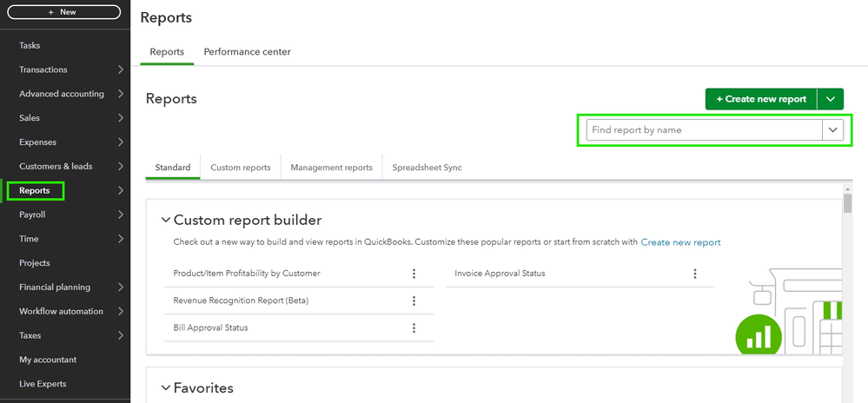868x403 pixels.
Task: Open Sales in the sidebar
Action: (30, 118)
